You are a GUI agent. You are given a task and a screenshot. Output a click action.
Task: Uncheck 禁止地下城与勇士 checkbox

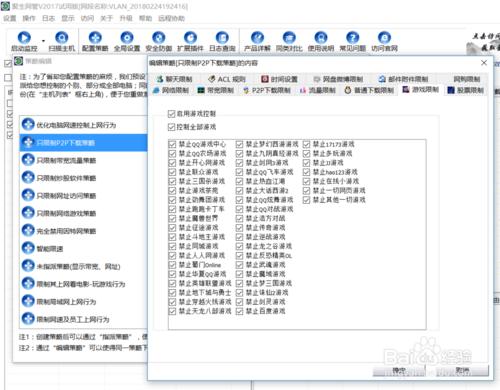coord(172,293)
